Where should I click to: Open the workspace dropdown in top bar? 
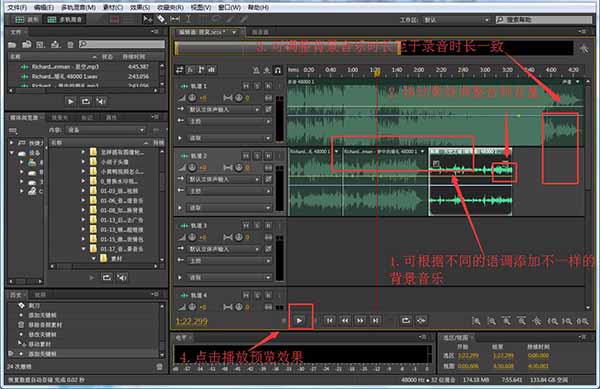pyautogui.click(x=457, y=20)
